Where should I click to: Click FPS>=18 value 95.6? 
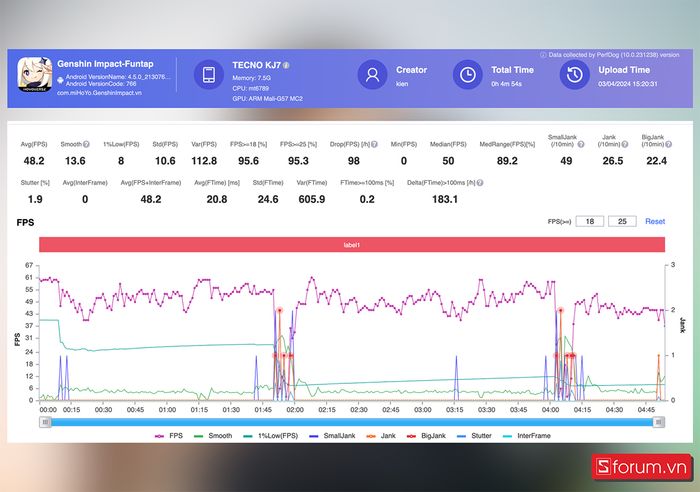click(x=248, y=161)
